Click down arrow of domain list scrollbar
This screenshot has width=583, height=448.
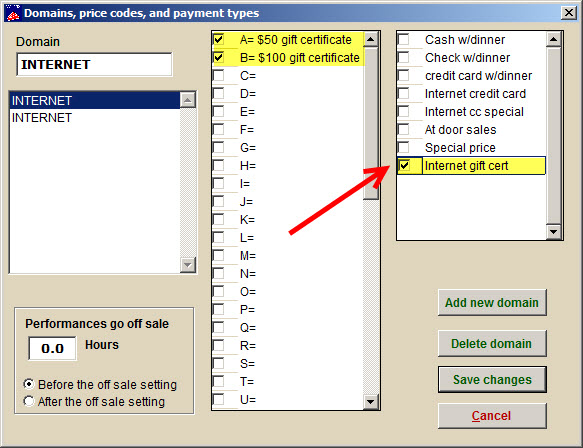188,265
